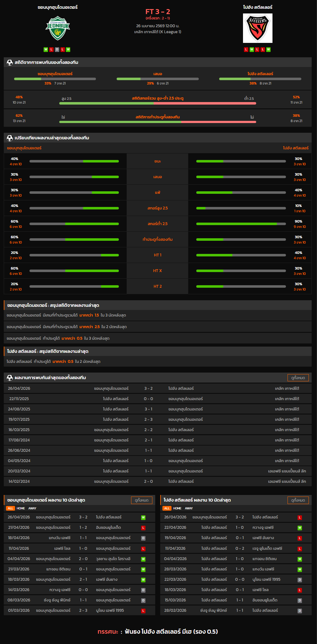
Task: Open 'ดูทั้งหมด' for Pohang last 10 matches
Action: (298, 500)
